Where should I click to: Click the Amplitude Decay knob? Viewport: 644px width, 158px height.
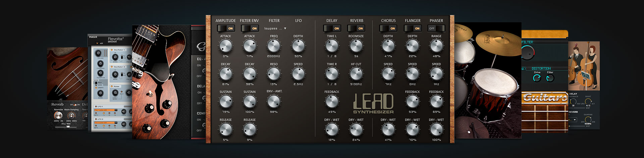(x=226, y=74)
